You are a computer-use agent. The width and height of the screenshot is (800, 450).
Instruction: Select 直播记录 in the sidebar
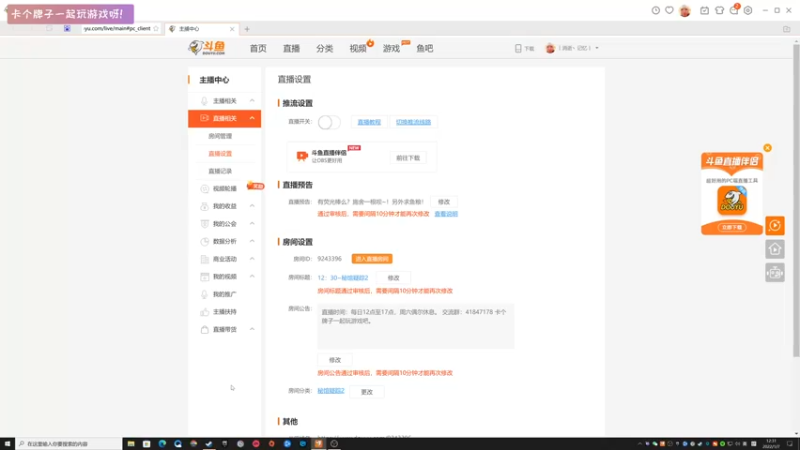[220, 171]
